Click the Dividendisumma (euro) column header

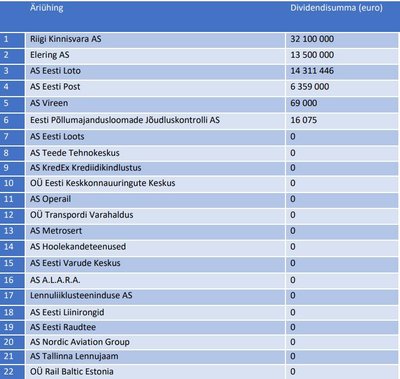pyautogui.click(x=336, y=8)
